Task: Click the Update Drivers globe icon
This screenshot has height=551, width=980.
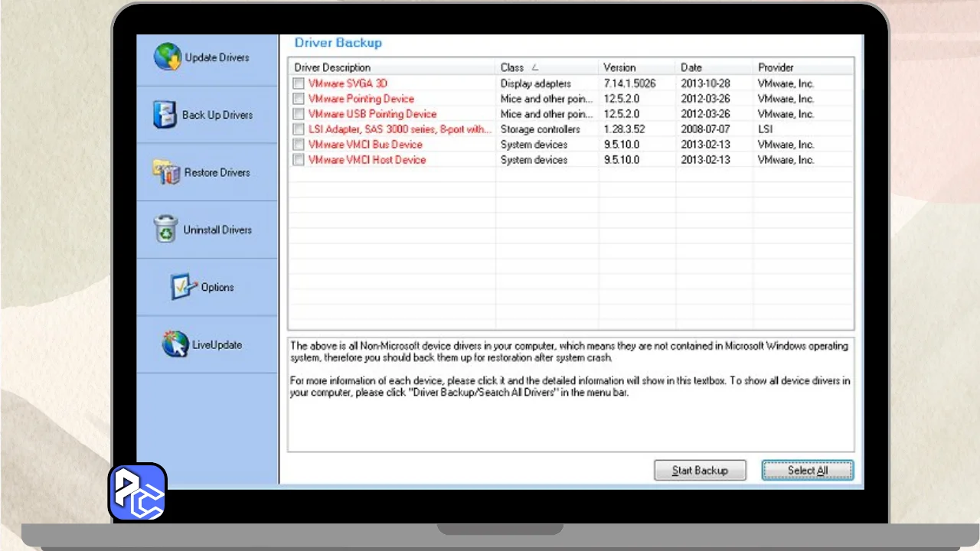Action: [x=167, y=57]
